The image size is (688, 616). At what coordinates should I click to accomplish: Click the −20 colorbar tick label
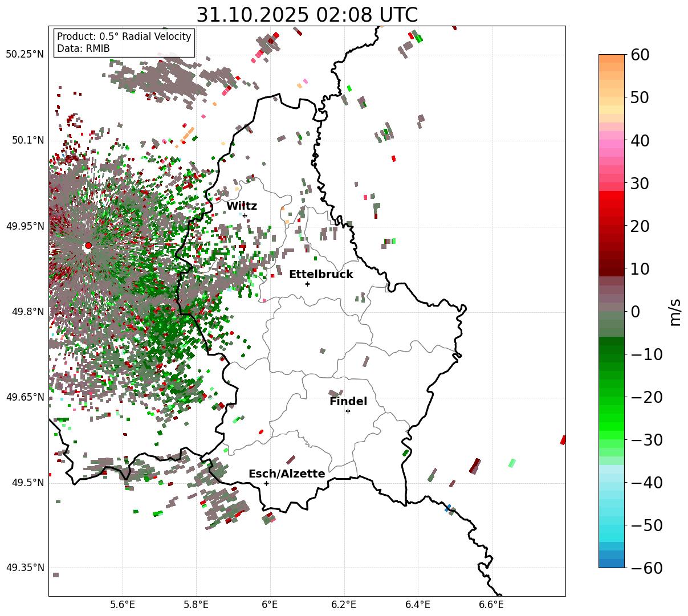[646, 397]
